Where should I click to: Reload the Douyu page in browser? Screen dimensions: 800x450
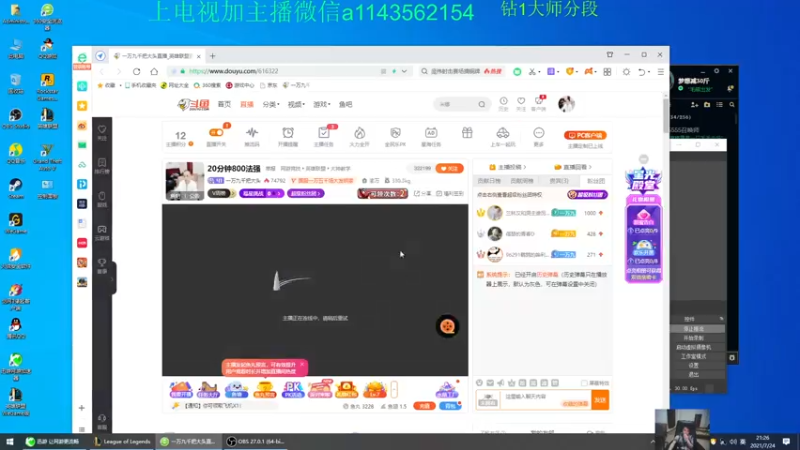click(136, 71)
